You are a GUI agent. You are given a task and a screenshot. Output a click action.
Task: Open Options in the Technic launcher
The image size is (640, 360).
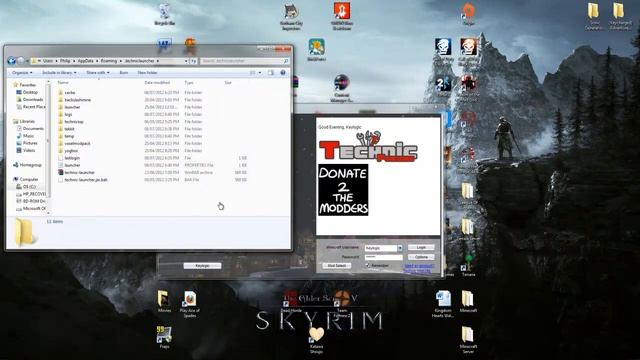tap(421, 257)
